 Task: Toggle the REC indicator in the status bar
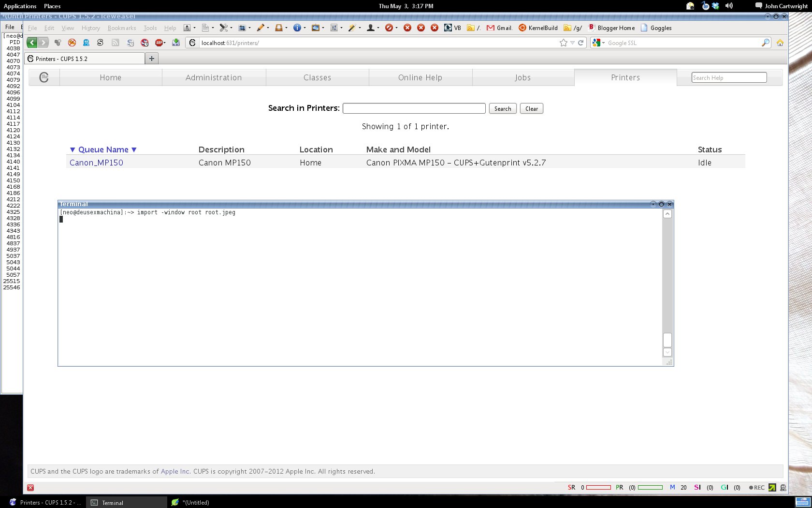coord(756,488)
